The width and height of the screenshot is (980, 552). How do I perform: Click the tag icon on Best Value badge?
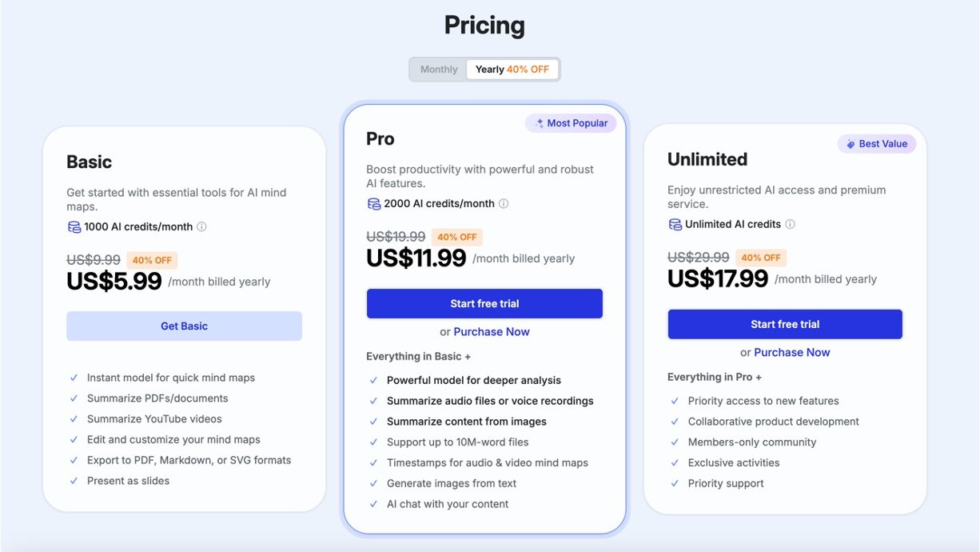851,144
